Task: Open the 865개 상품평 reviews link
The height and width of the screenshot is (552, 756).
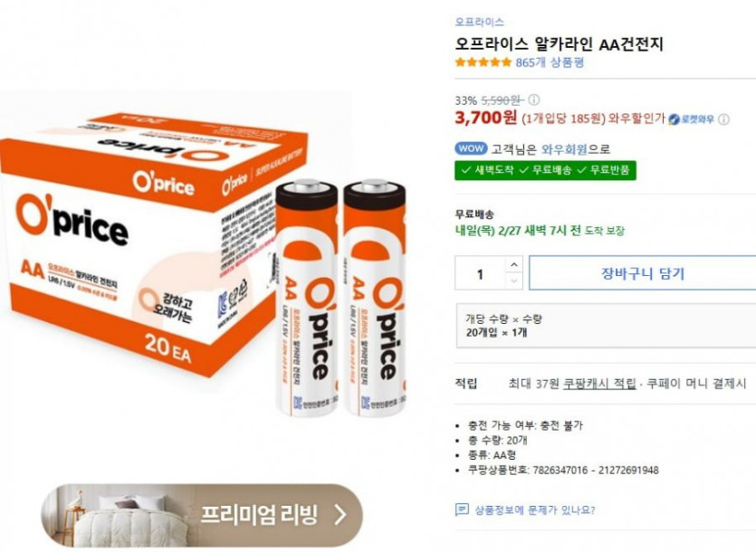Action: (x=550, y=62)
